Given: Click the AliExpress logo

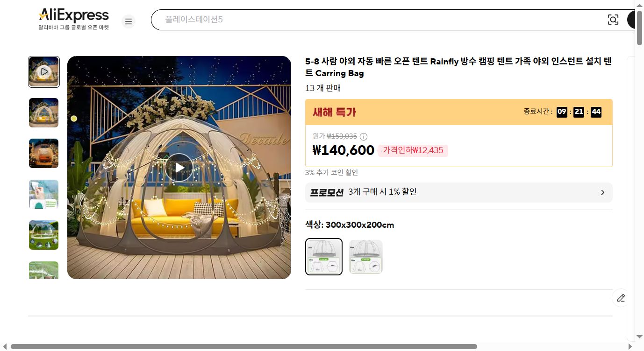Looking at the screenshot, I should pyautogui.click(x=73, y=14).
